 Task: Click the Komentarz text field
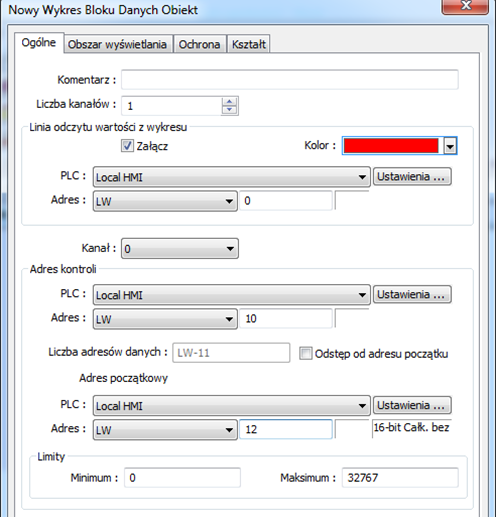[290, 80]
